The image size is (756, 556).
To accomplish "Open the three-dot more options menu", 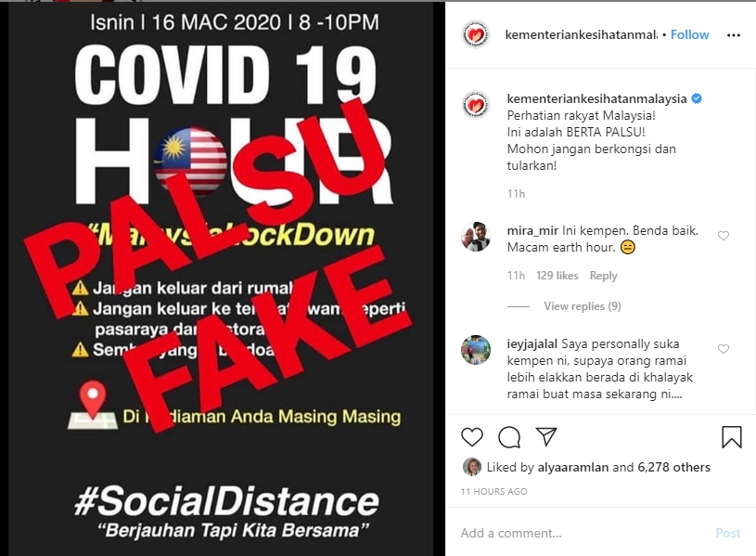I will click(734, 34).
